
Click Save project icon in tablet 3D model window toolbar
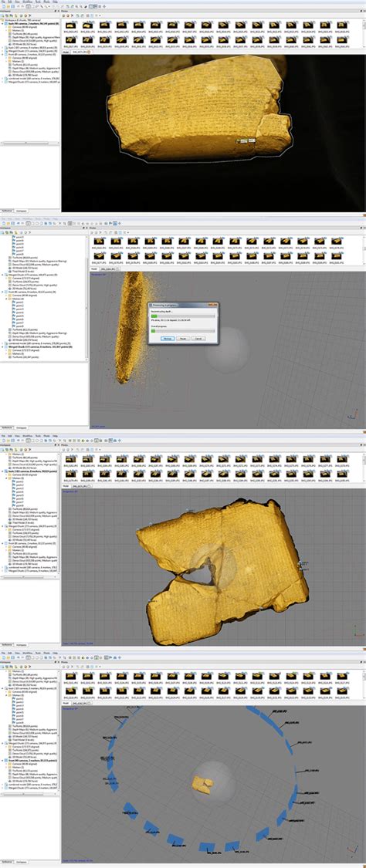(11, 440)
